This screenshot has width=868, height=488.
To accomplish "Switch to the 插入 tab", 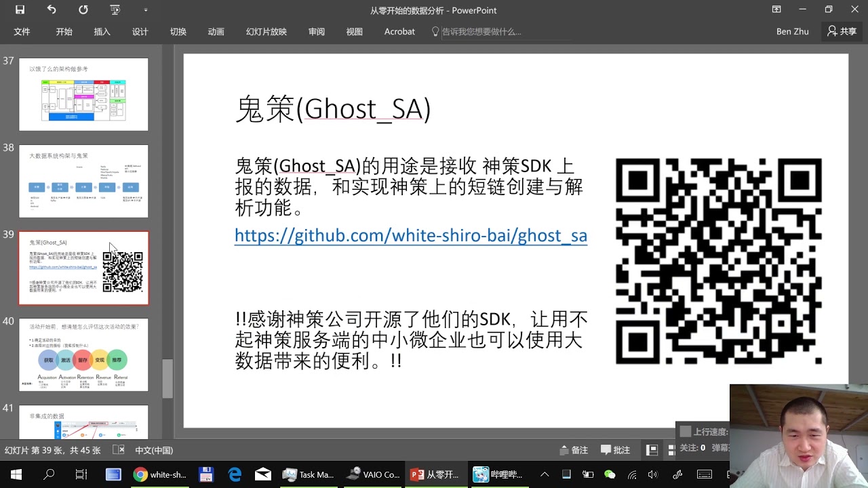I will (102, 31).
